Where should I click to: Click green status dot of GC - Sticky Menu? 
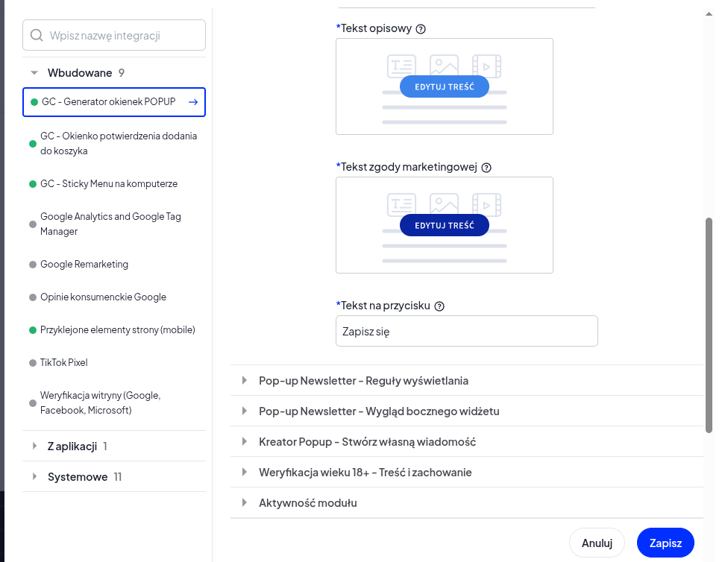33,184
